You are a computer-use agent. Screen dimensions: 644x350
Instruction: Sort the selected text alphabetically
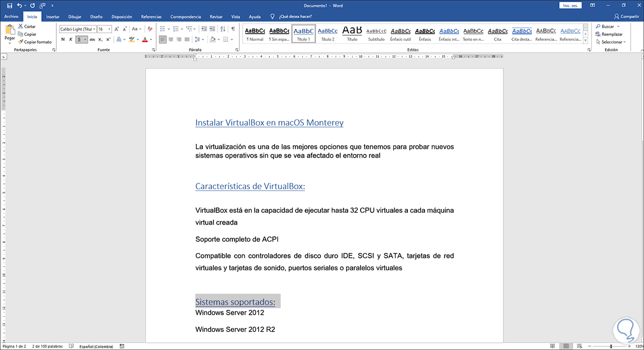(222, 29)
